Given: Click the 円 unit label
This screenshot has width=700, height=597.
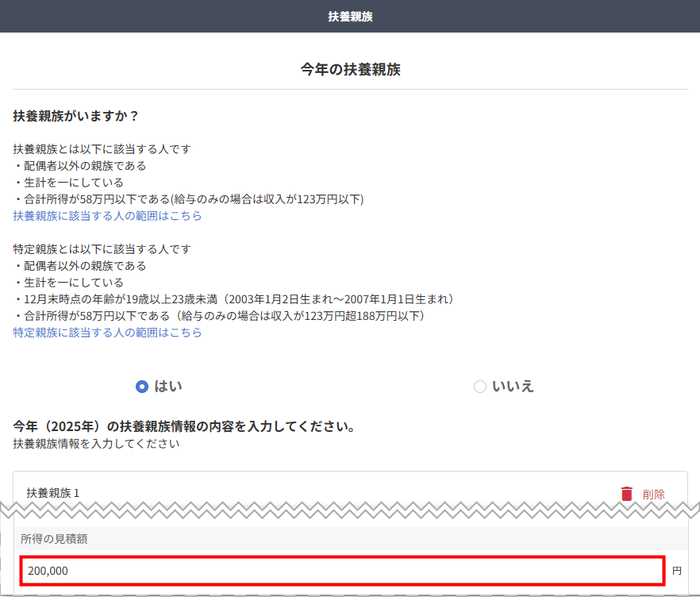Looking at the screenshot, I should (x=677, y=571).
